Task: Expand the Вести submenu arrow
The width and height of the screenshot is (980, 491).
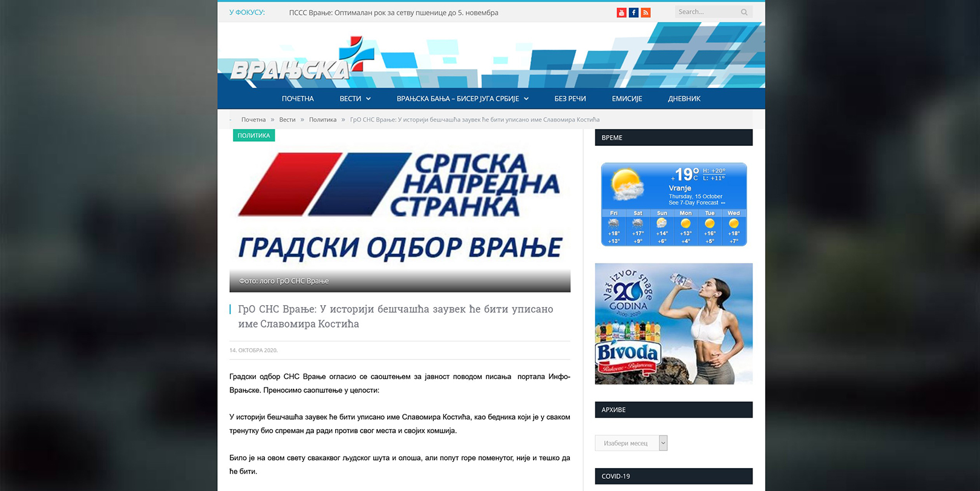Action: click(368, 99)
